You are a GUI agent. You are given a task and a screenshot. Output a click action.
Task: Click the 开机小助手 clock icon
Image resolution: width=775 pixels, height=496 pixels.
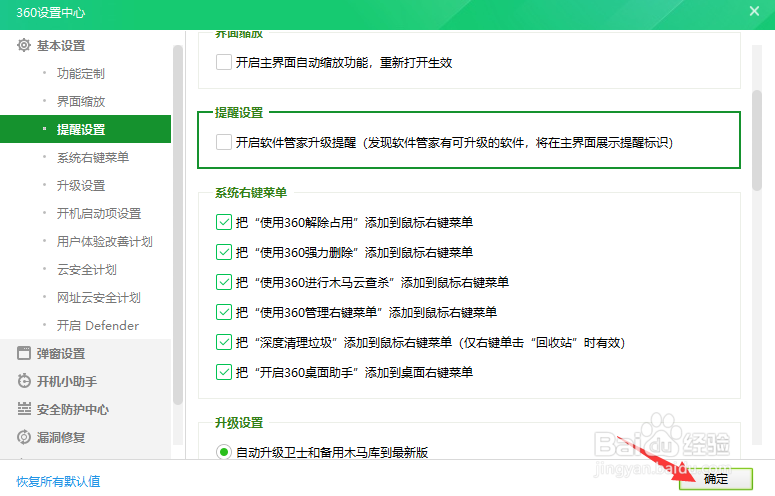pos(23,381)
